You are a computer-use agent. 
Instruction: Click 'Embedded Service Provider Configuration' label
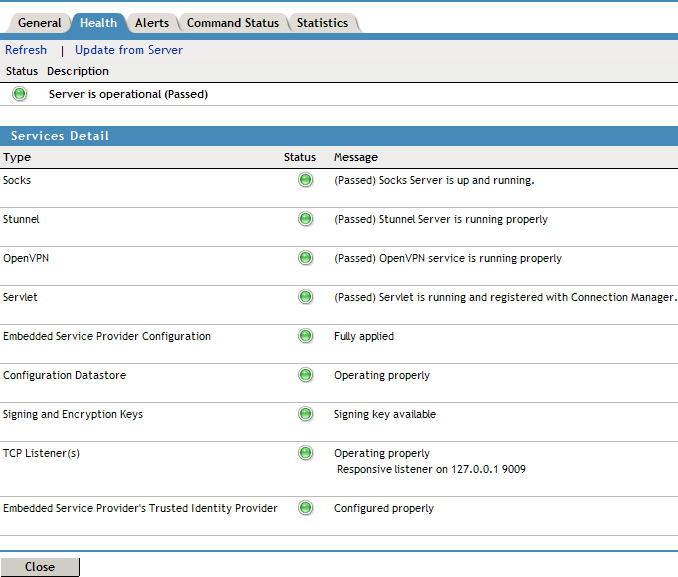(107, 336)
